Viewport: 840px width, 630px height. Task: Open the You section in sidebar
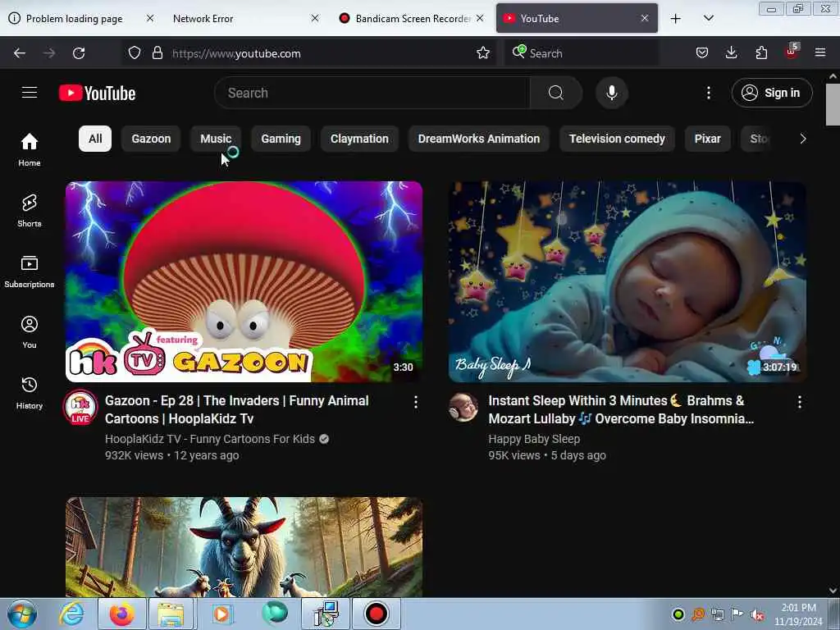[30, 332]
